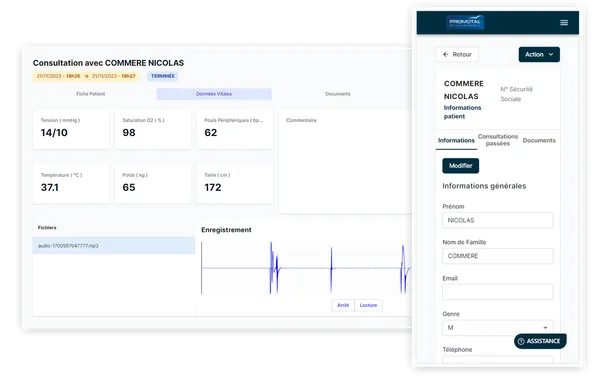Switch to the Informations tab
The width and height of the screenshot is (600, 383).
point(456,140)
